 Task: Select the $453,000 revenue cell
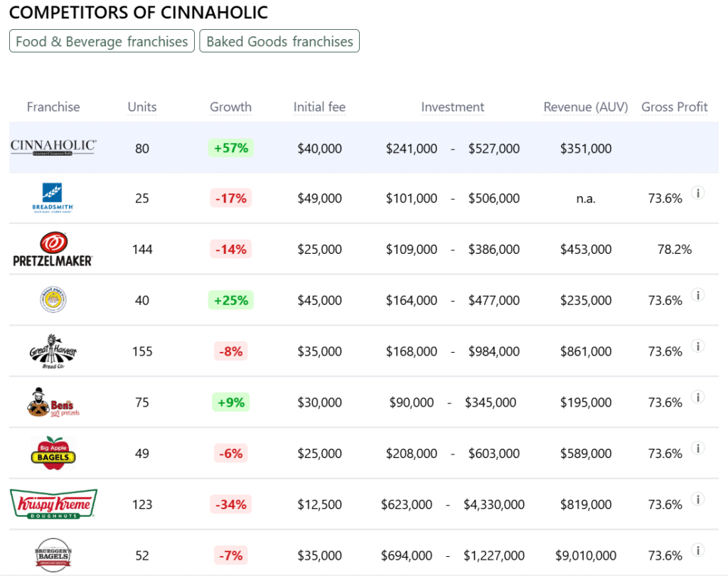click(x=586, y=250)
